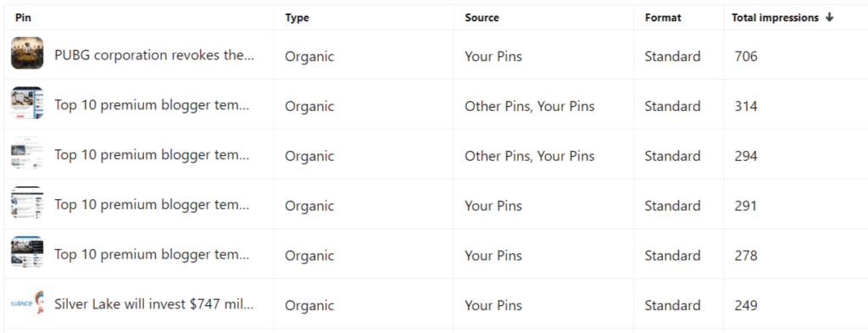Click the Pin column header
The image size is (868, 333).
23,18
